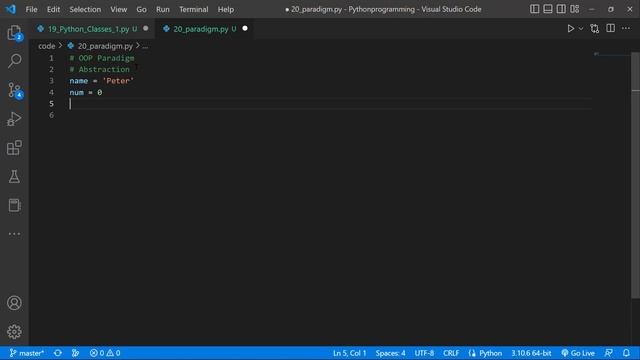Open the Source Control view
The width and height of the screenshot is (640, 360).
[x=14, y=90]
